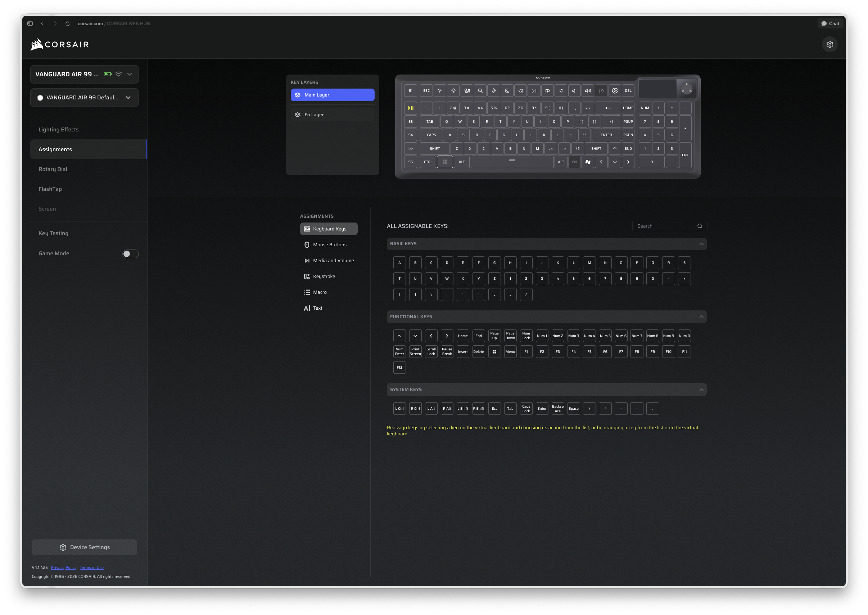Click the keyboard screen display area
The width and height of the screenshot is (868, 615).
click(x=657, y=89)
